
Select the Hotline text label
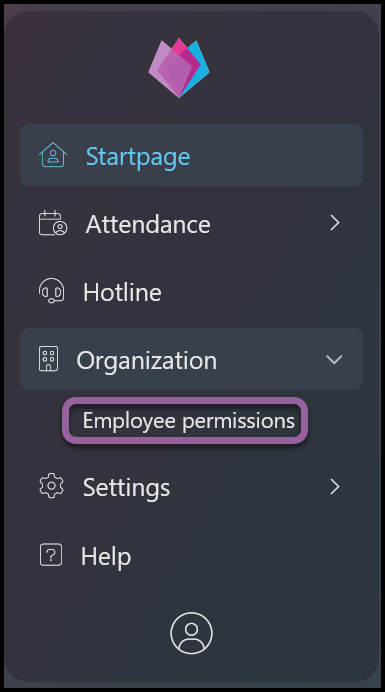click(x=122, y=292)
